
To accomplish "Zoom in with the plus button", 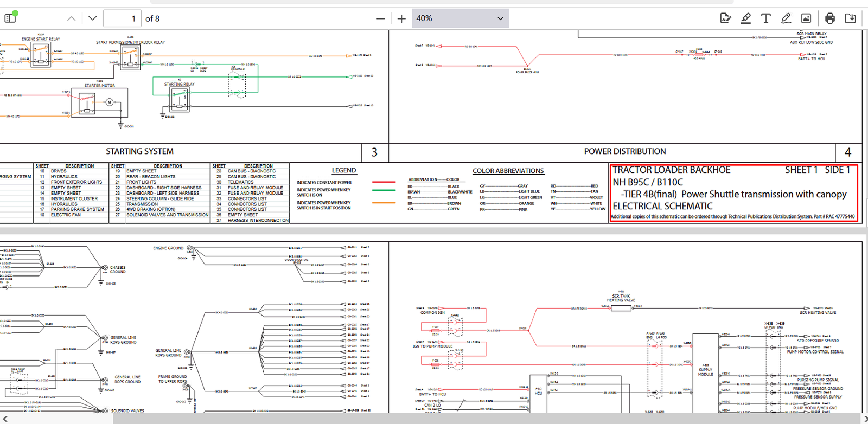I will (x=401, y=18).
